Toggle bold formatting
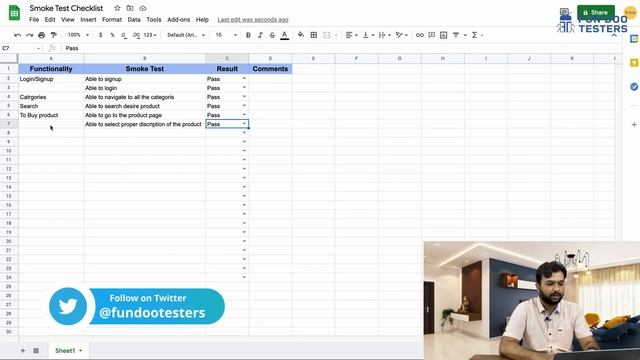The width and height of the screenshot is (640, 360). pyautogui.click(x=248, y=36)
